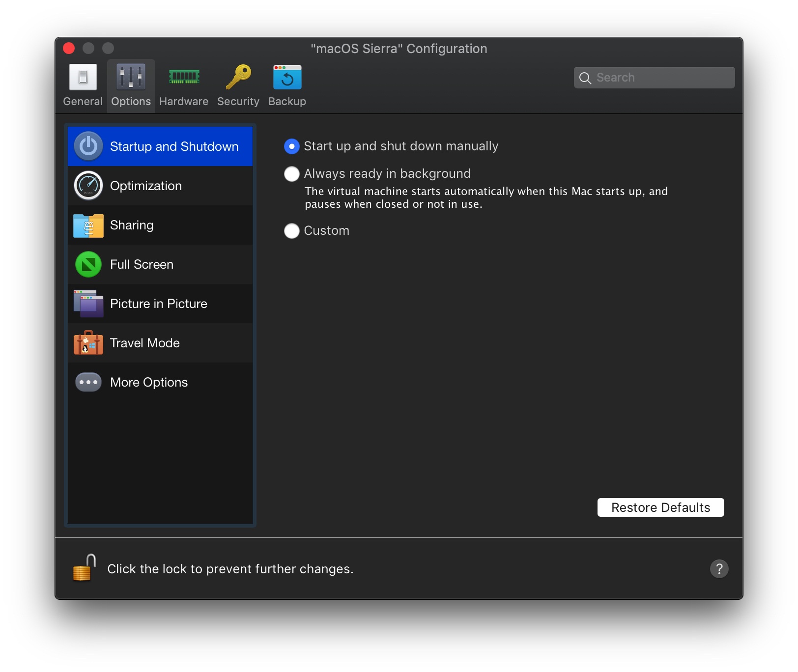798x672 pixels.
Task: Switch to the Hardware tab label
Action: (184, 101)
